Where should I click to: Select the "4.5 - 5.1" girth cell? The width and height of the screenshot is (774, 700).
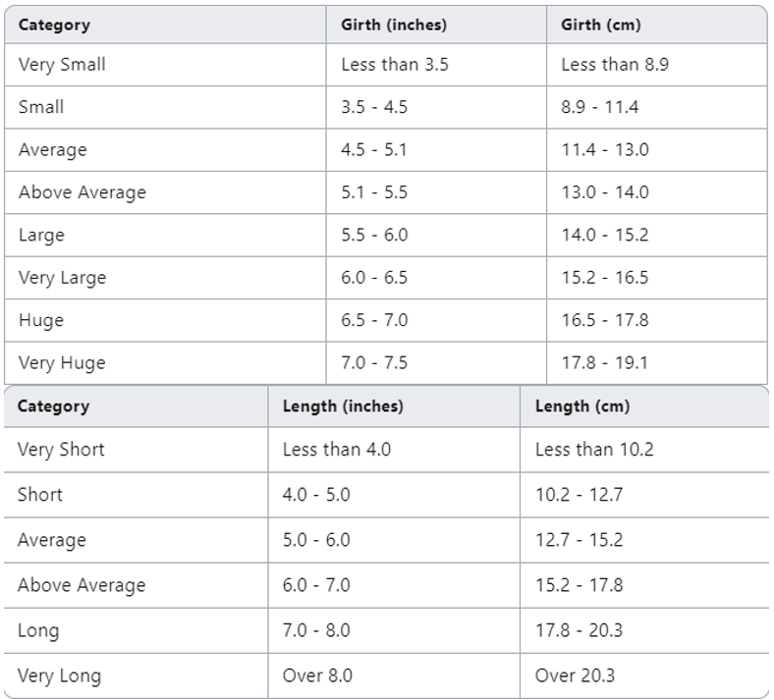[374, 150]
